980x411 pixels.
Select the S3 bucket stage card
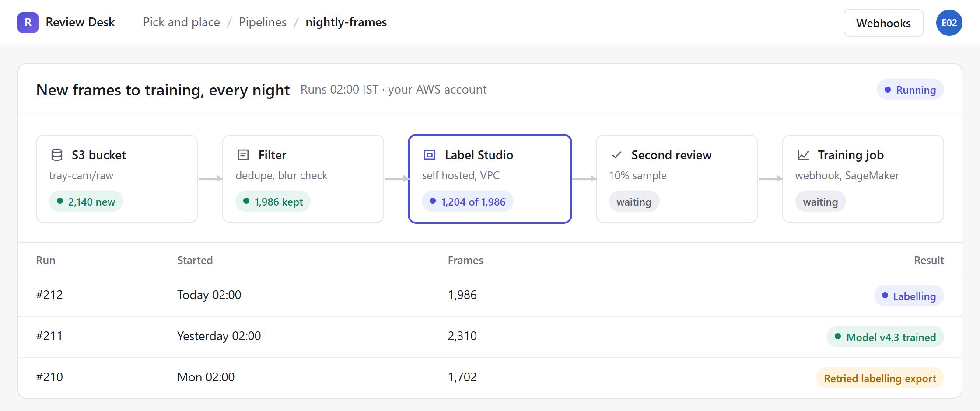pos(117,179)
